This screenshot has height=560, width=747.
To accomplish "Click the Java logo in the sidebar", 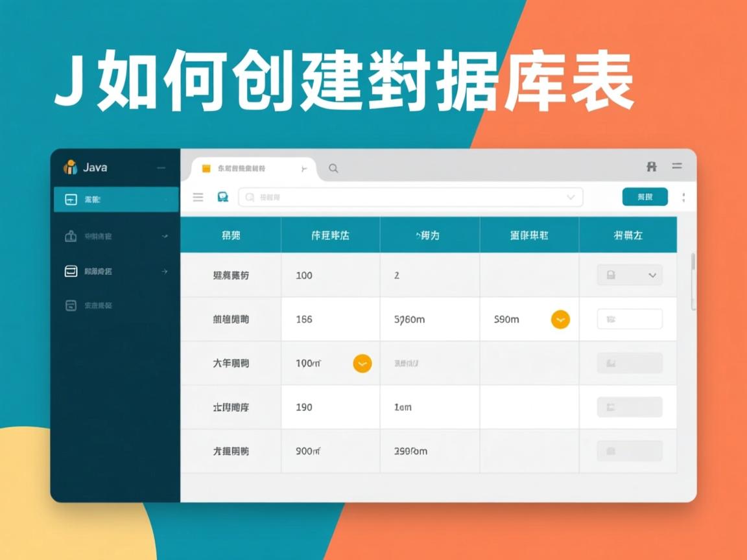I will (69, 167).
